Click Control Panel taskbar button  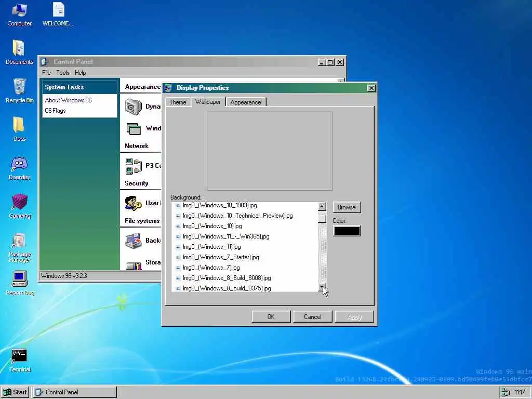click(x=75, y=392)
